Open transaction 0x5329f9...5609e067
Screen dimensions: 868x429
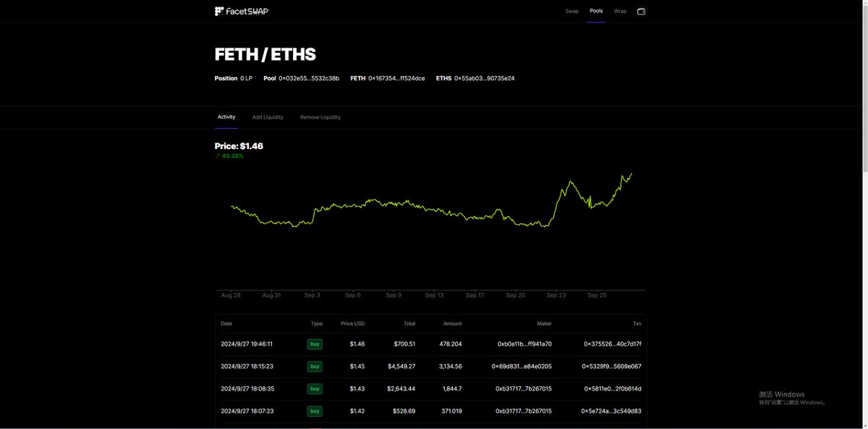click(612, 367)
